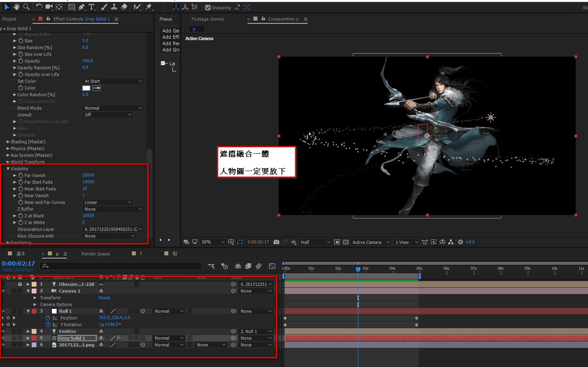Select the Roto Brush tool
Viewport: 588px width, 367px height.
coord(137,7)
